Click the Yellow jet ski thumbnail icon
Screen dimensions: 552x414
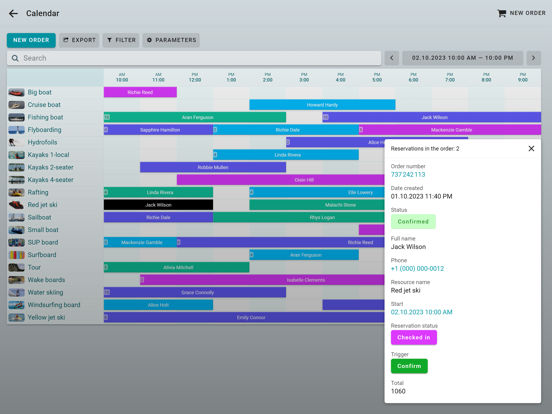17,318
